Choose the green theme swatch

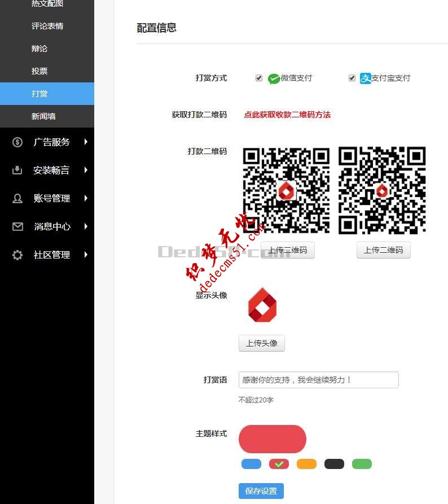pyautogui.click(x=362, y=464)
